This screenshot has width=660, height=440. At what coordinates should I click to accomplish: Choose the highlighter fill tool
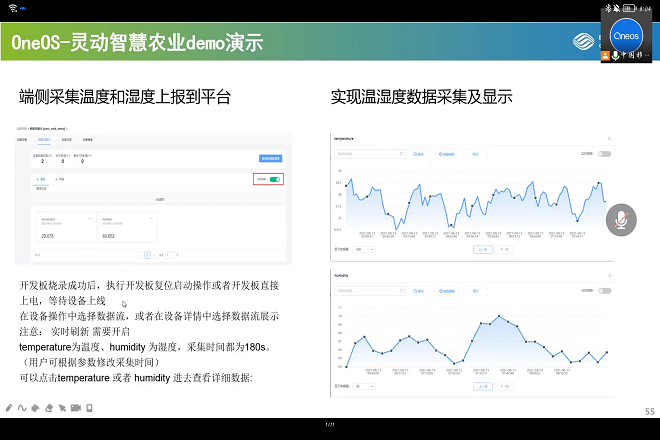[x=35, y=408]
